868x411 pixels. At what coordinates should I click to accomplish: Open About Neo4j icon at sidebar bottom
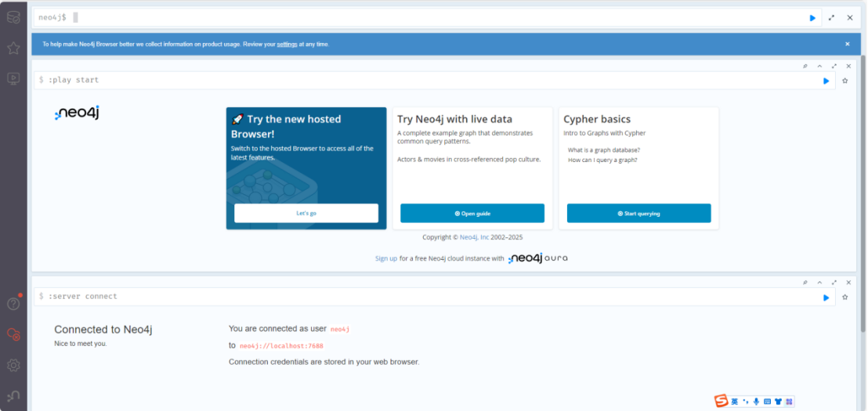[x=13, y=395]
